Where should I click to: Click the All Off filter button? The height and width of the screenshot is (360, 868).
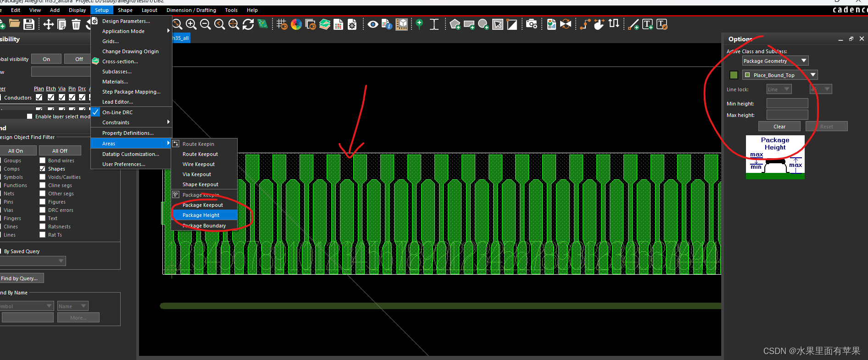click(60, 151)
